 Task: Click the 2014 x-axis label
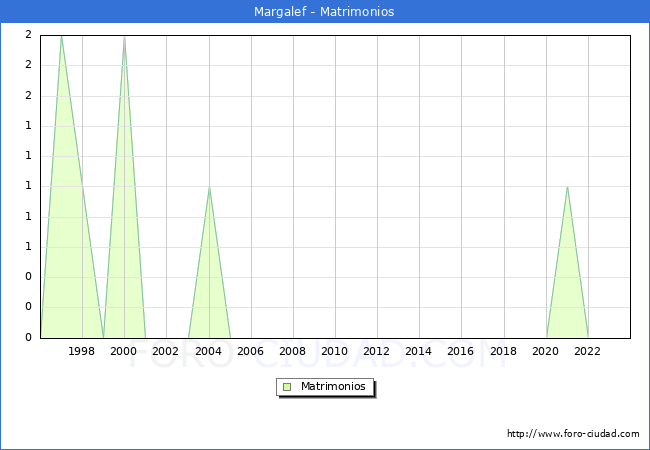(418, 351)
